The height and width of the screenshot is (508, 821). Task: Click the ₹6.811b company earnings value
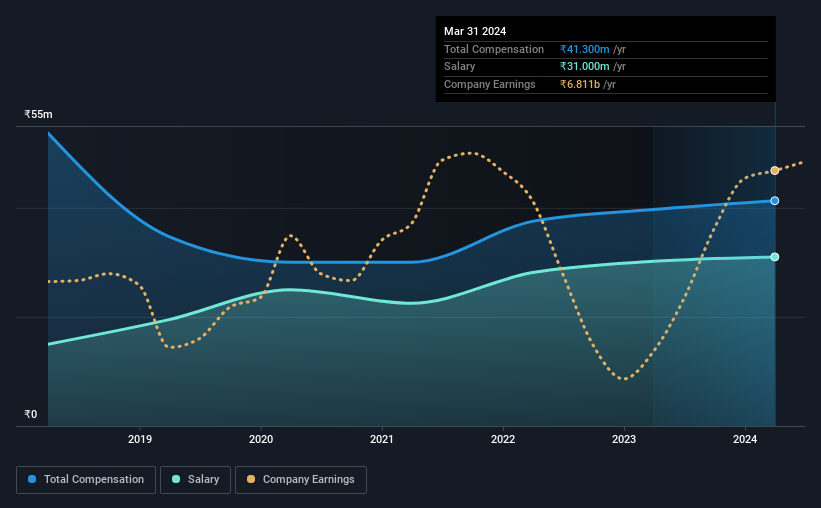pyautogui.click(x=580, y=84)
